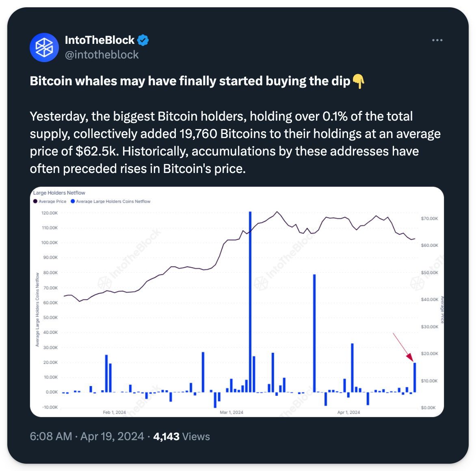Click the Feb 1, 2024 axis label
This screenshot has height=471, width=476.
point(115,413)
